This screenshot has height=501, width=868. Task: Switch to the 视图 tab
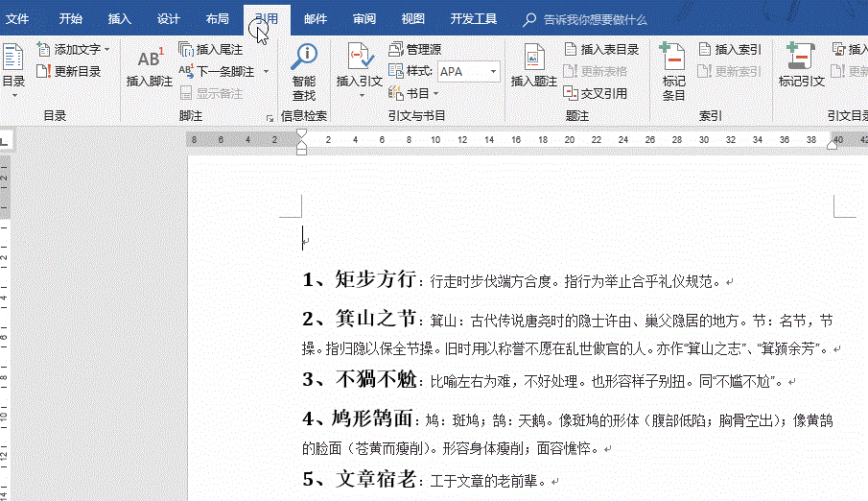click(413, 19)
